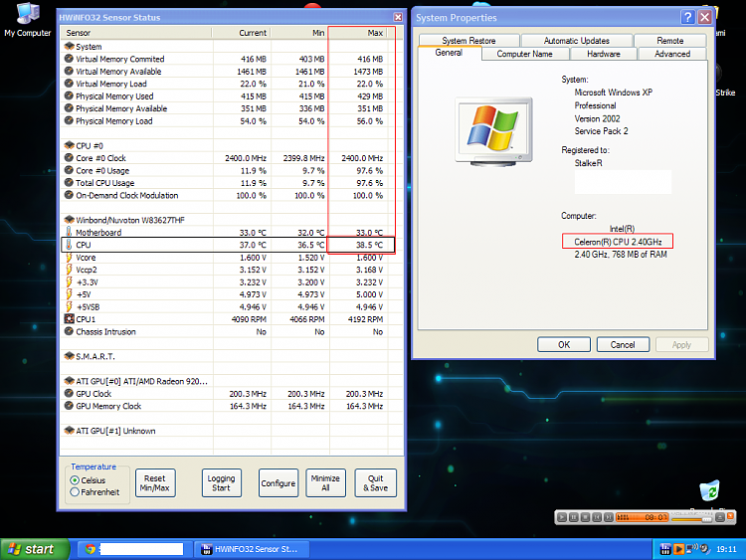The image size is (746, 560).
Task: Select the ATI GPU[#0] Radeon group row
Action: click(x=232, y=381)
